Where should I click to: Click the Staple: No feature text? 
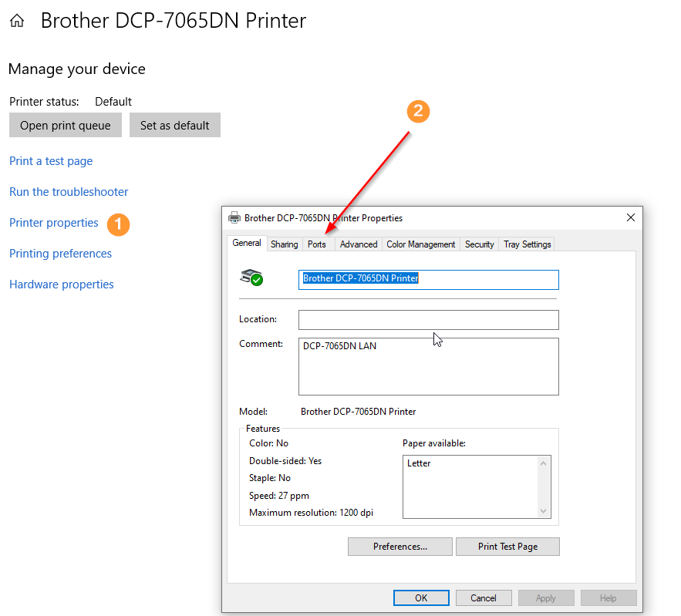270,478
